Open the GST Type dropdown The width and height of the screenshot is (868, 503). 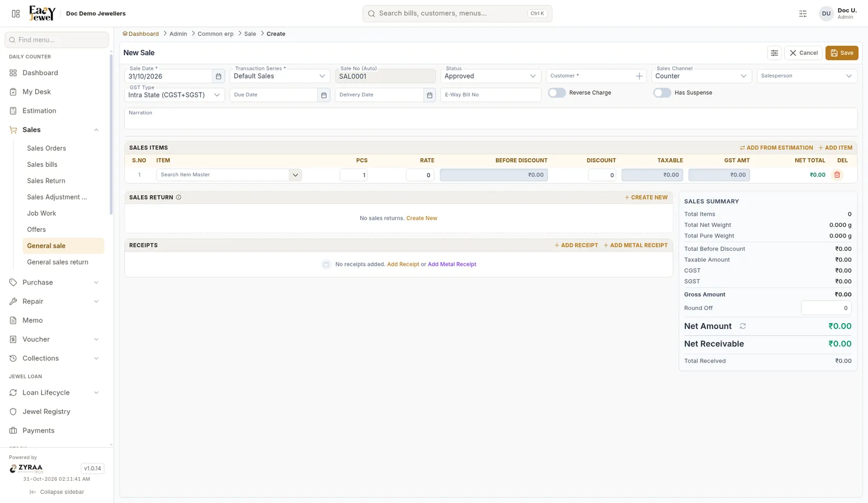(x=174, y=95)
